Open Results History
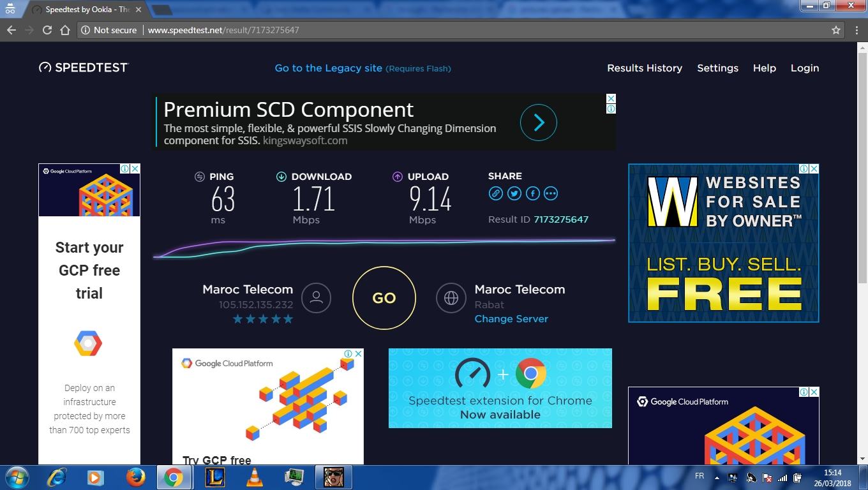Screen dimensions: 868x490 pos(645,68)
